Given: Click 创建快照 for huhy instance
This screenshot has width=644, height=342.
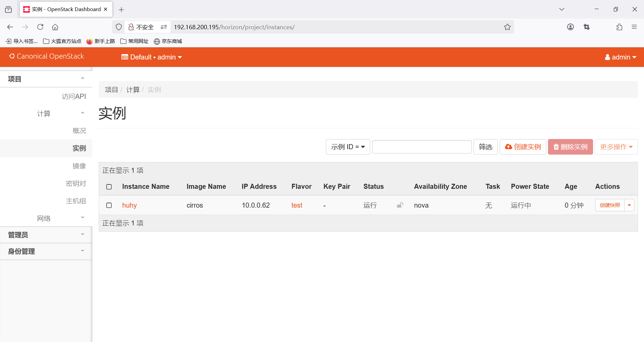Looking at the screenshot, I should (610, 205).
